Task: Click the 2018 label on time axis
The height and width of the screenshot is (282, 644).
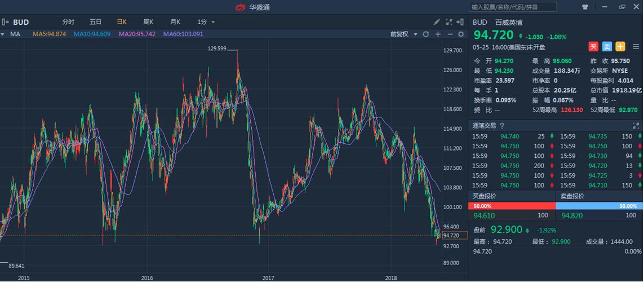Action: 392,278
